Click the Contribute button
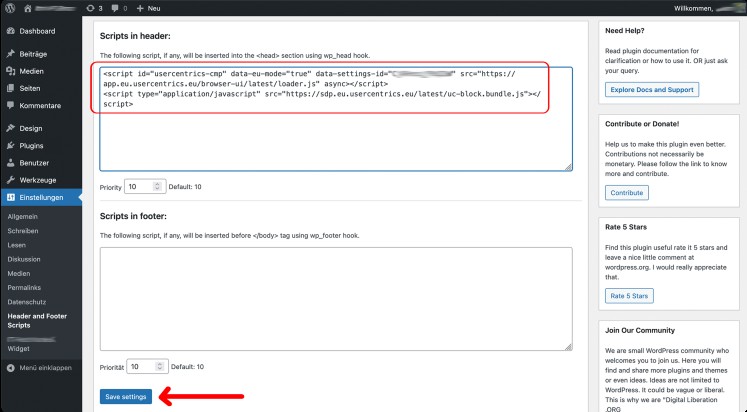This screenshot has height=412, width=747. click(626, 193)
